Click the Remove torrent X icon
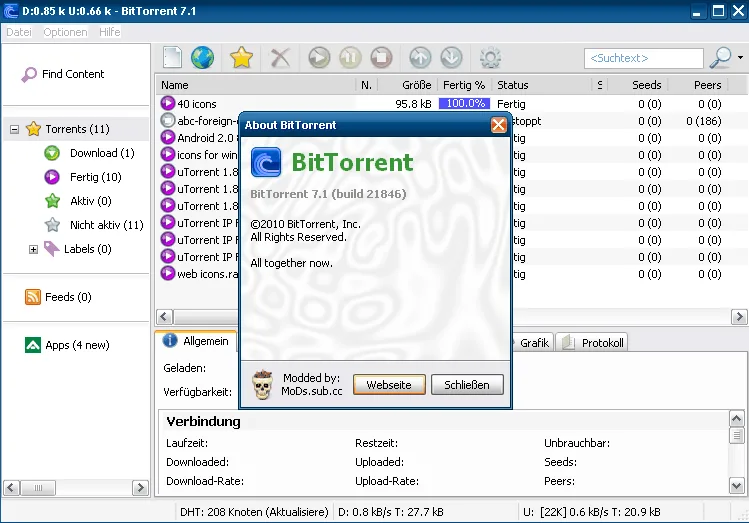 click(280, 58)
